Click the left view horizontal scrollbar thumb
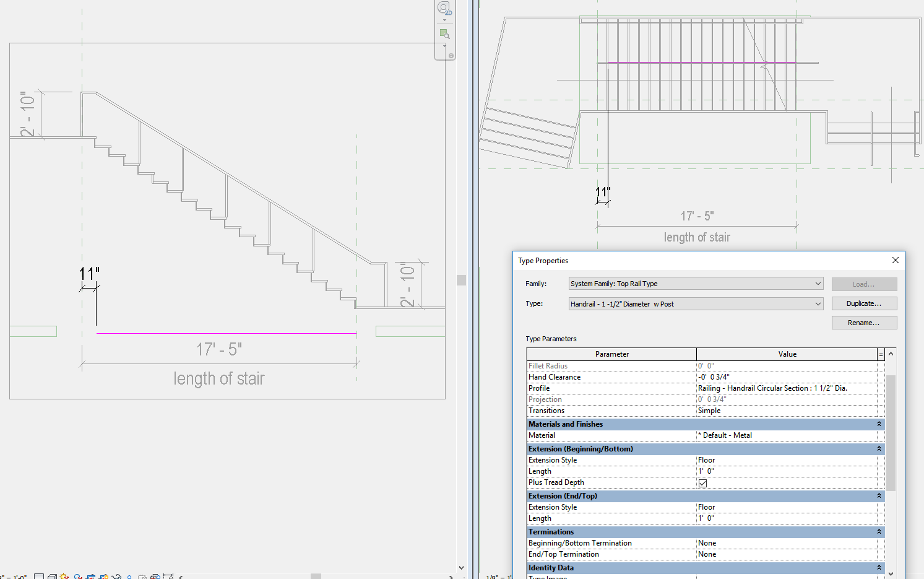Image resolution: width=924 pixels, height=579 pixels. click(316, 577)
